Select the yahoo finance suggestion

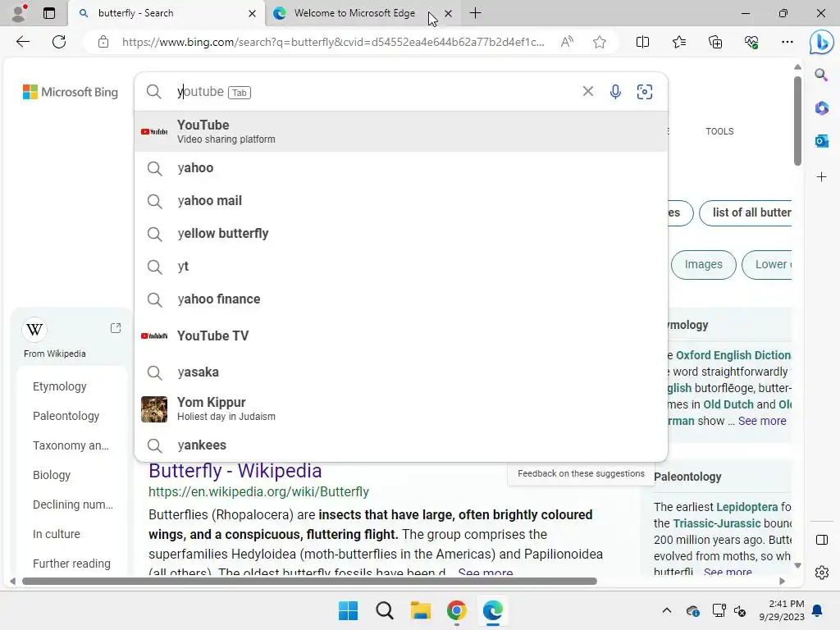click(400, 299)
